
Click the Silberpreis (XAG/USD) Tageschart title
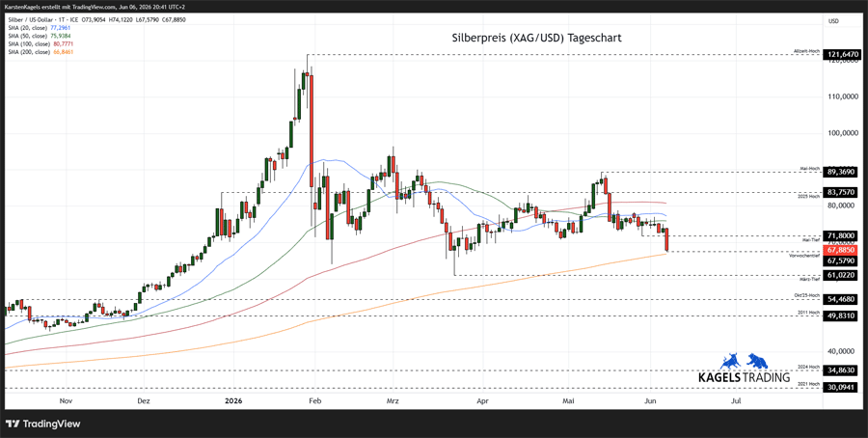(x=537, y=39)
